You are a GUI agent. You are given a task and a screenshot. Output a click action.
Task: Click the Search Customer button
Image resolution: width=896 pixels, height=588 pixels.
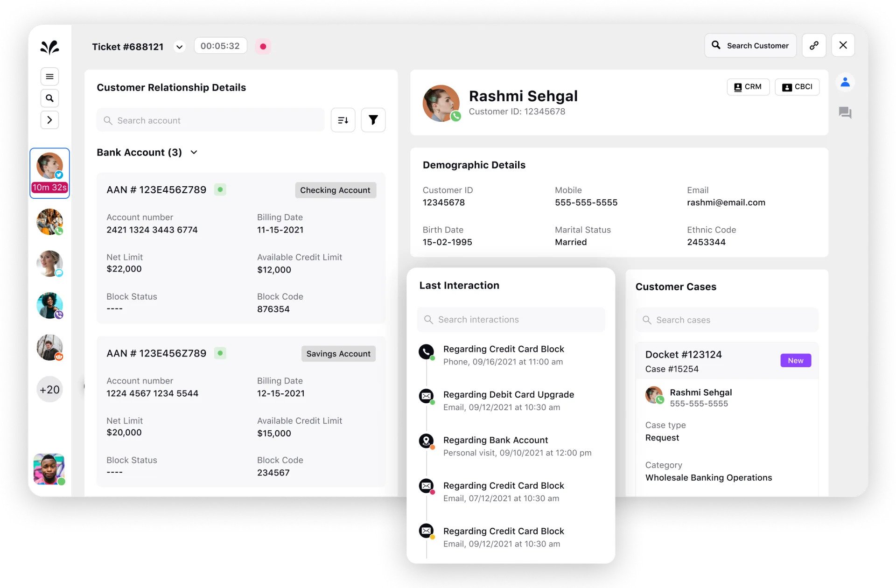[x=750, y=45]
